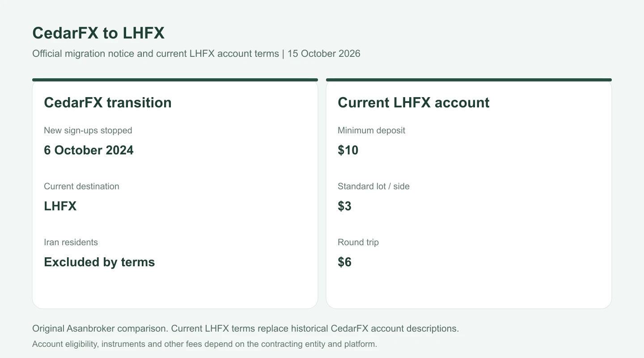Click the Excluded by terms value
Screen dimensions: 644x358
99,262
